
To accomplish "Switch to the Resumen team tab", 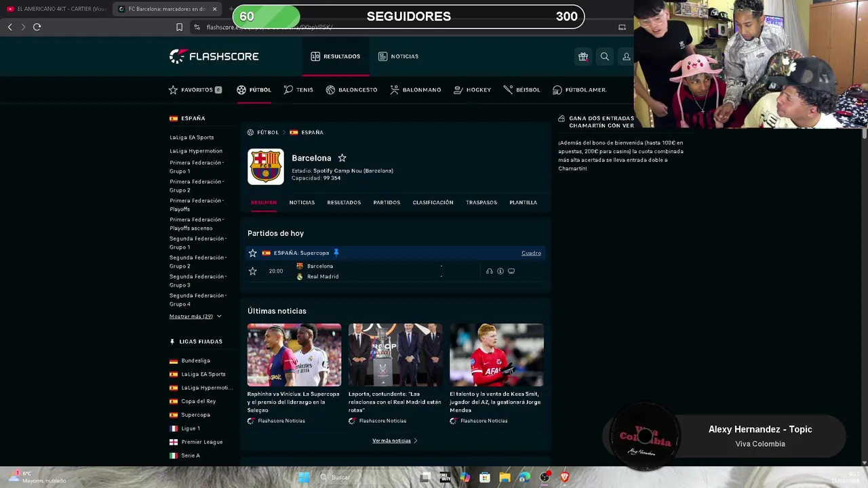I will [264, 203].
